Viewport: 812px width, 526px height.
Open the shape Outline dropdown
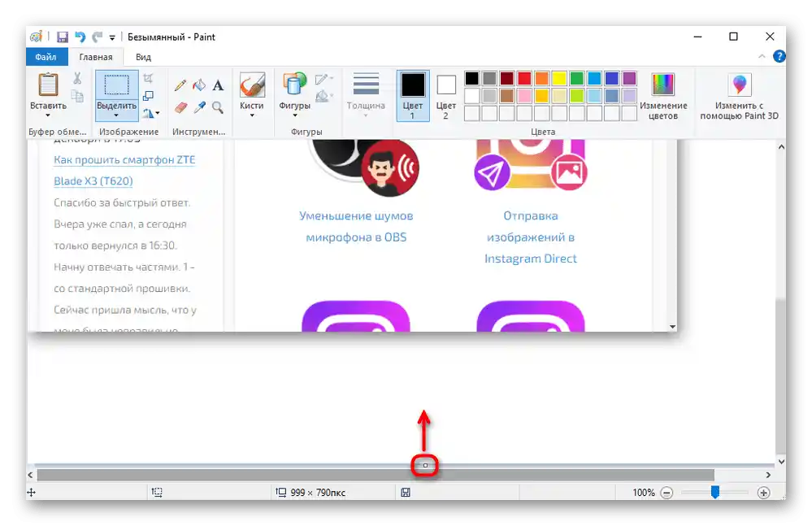click(323, 79)
